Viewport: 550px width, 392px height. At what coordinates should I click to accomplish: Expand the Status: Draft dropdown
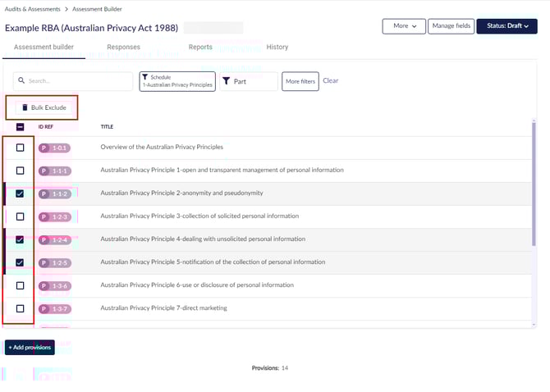click(506, 26)
